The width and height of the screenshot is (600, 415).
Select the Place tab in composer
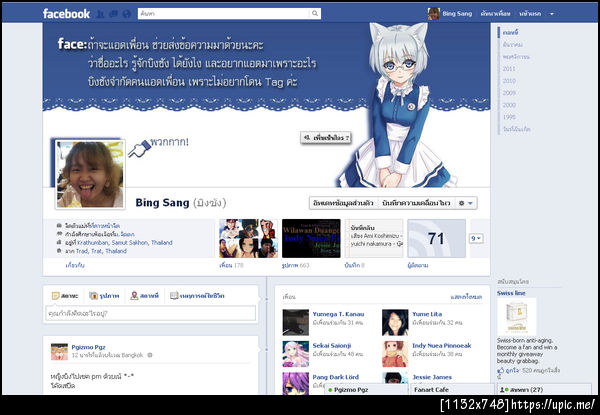pyautogui.click(x=144, y=296)
